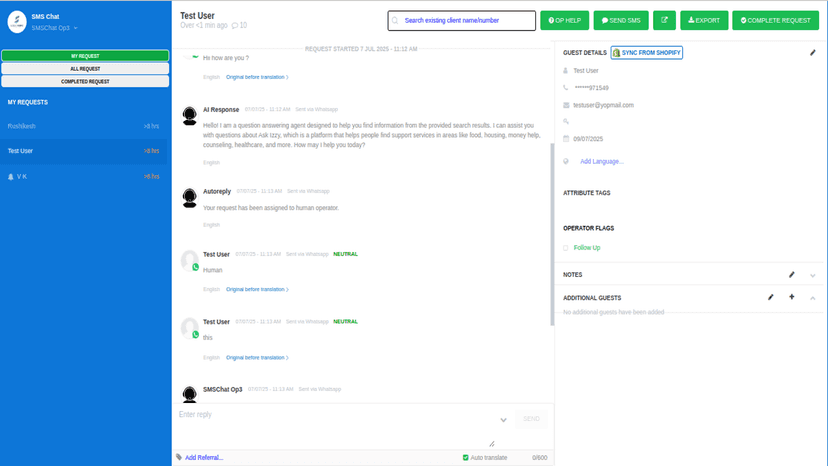Click the open-in-new-window icon button
Image resolution: width=828 pixels, height=466 pixels.
click(664, 20)
